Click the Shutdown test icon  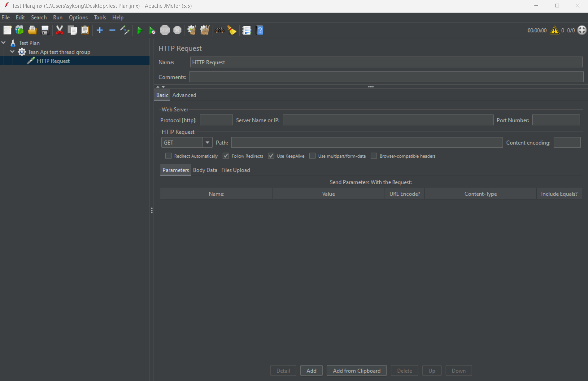pyautogui.click(x=177, y=30)
